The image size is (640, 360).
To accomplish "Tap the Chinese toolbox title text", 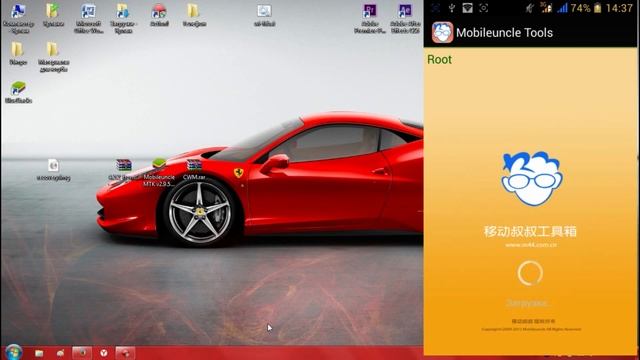I will (530, 231).
